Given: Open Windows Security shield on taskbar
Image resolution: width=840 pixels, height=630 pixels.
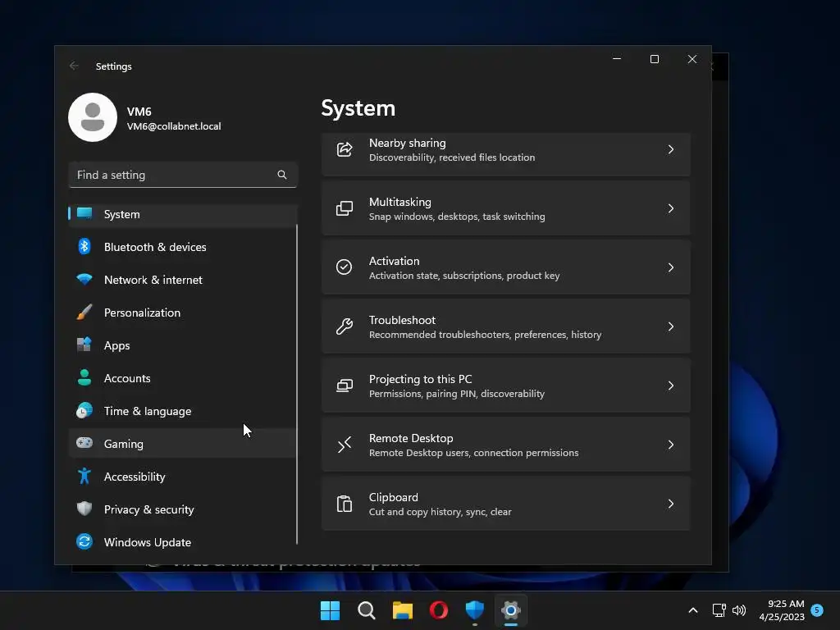Looking at the screenshot, I should (475, 610).
